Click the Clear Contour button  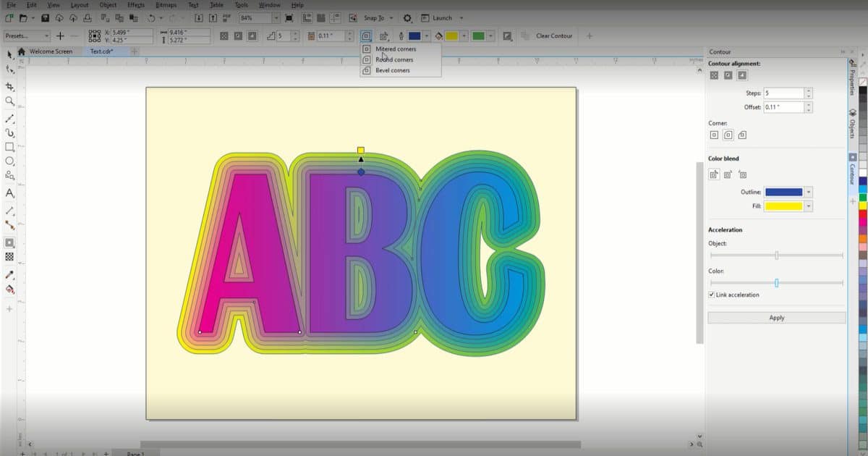click(554, 35)
